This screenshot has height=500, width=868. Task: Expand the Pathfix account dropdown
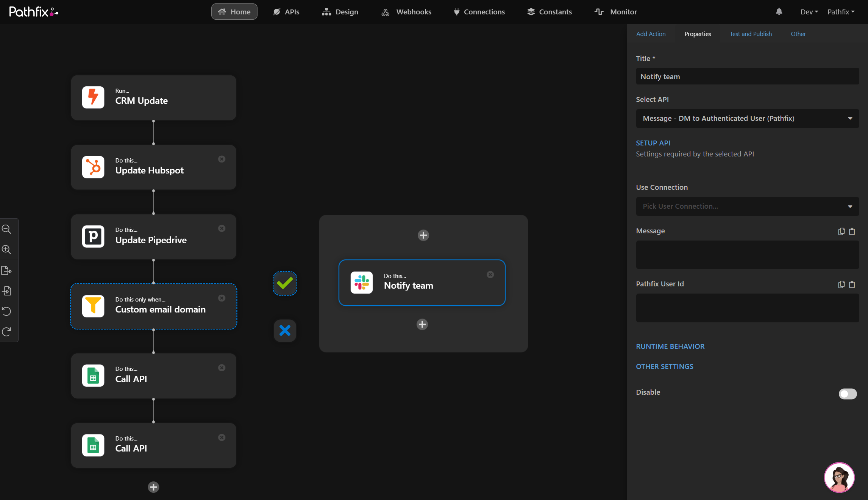(841, 12)
